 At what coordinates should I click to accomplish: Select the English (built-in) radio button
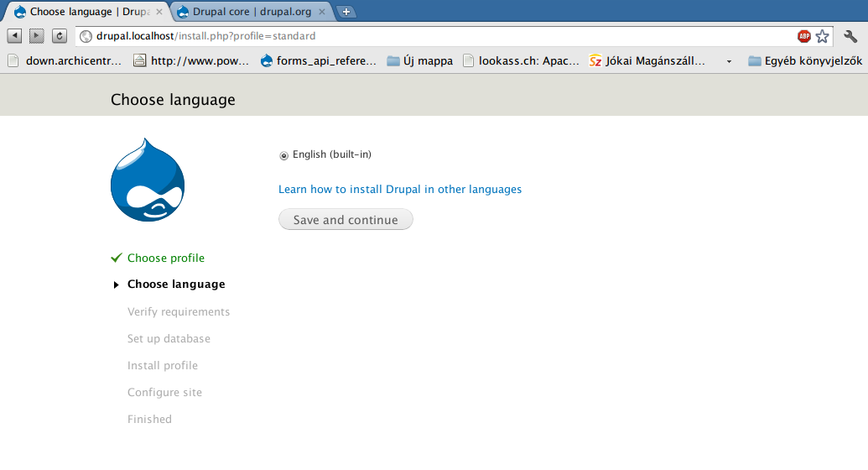pos(284,156)
